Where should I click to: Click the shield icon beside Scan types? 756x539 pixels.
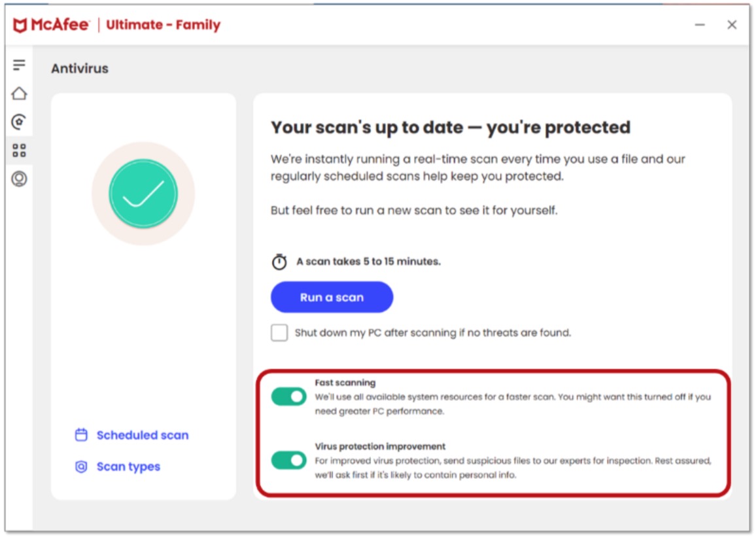[x=81, y=467]
